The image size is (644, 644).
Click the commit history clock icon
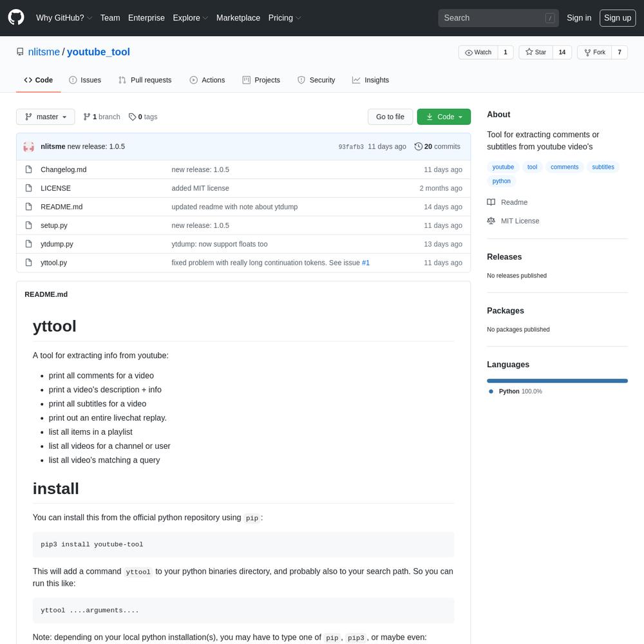point(418,147)
